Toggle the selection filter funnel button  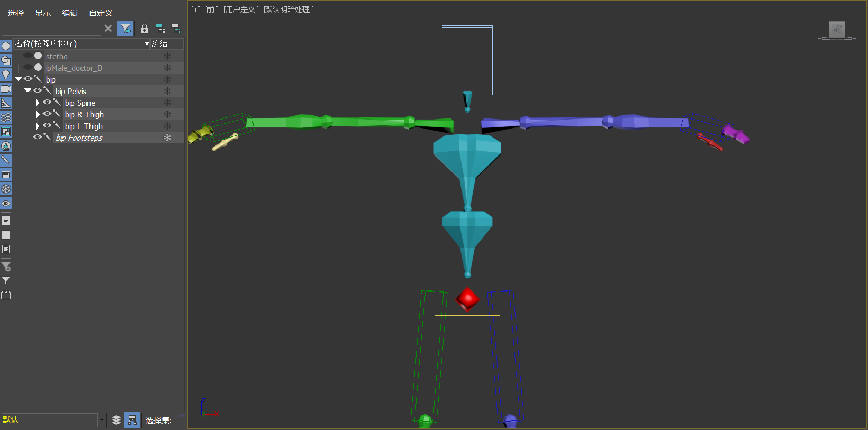click(x=125, y=29)
